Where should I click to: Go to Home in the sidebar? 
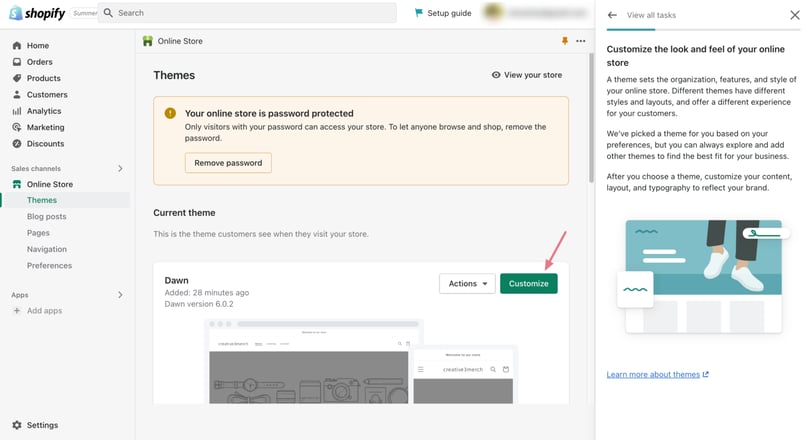[x=38, y=46]
